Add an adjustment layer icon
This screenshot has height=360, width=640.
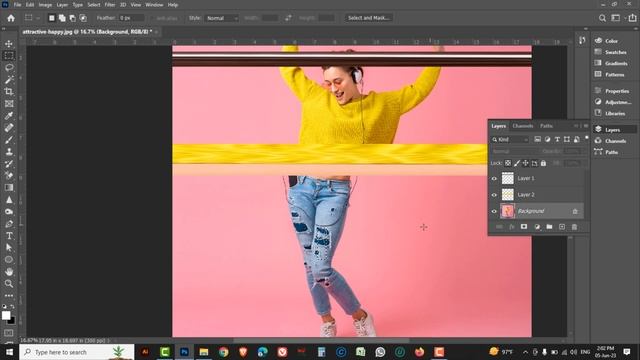click(537, 227)
